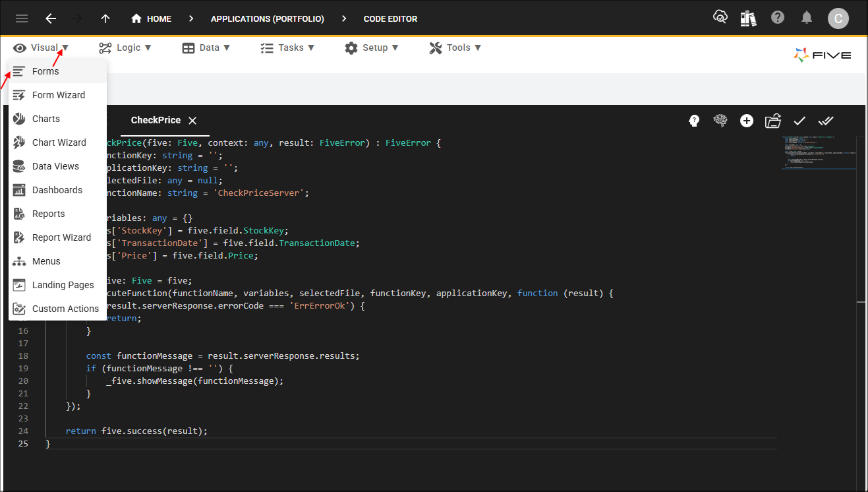
Task: Expand the Setup menu
Action: pos(372,47)
